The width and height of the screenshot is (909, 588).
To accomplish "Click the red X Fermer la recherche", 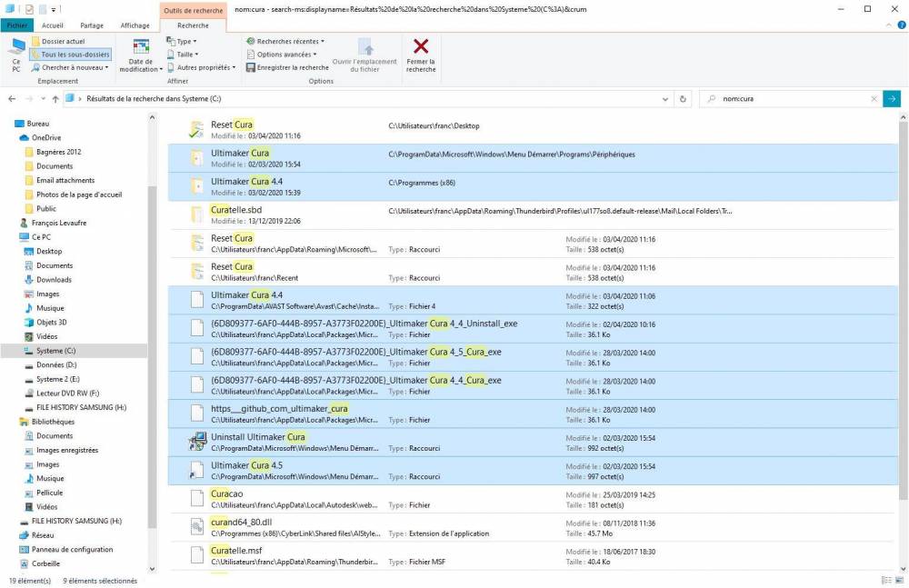I will (x=421, y=55).
